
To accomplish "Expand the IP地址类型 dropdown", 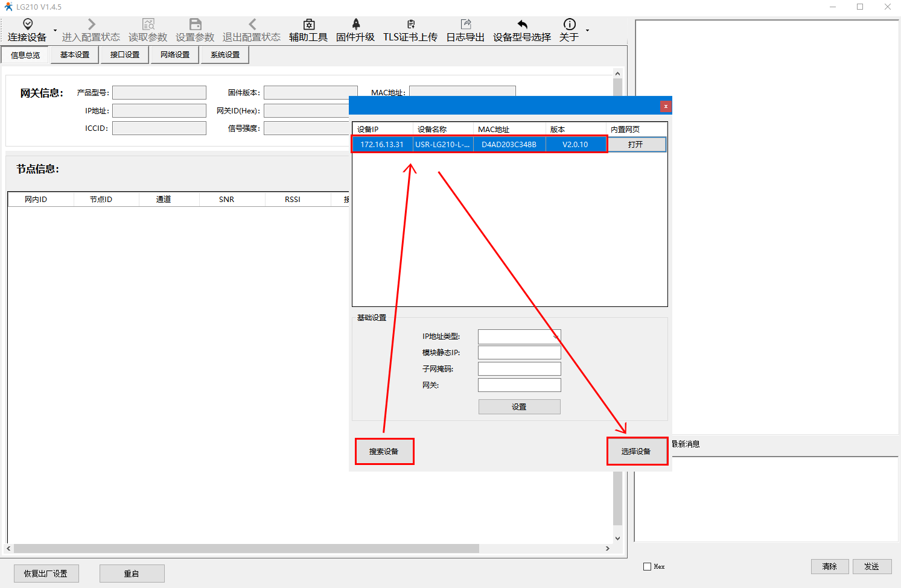I will click(x=555, y=337).
